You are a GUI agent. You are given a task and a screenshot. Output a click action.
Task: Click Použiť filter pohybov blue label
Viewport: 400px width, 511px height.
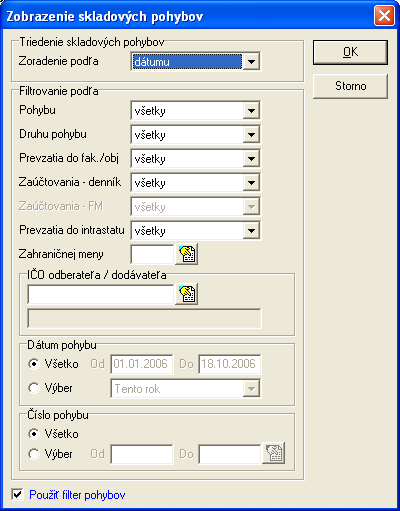(x=77, y=495)
